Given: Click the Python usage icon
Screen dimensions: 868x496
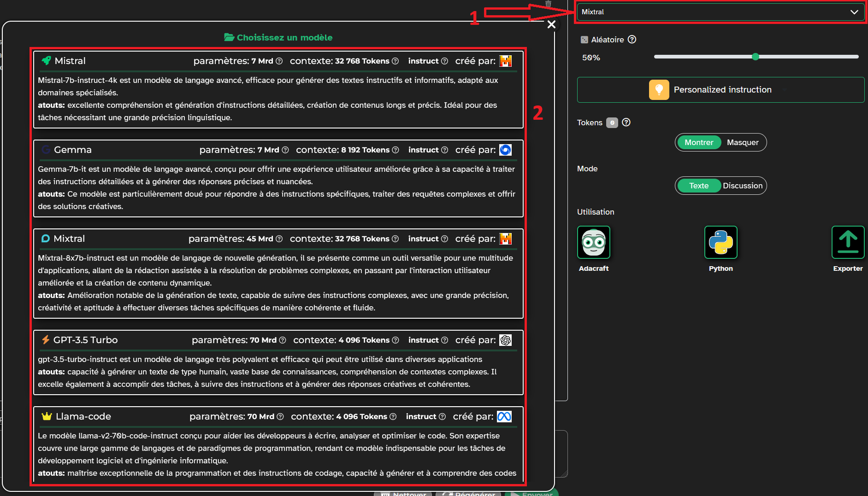Looking at the screenshot, I should (720, 242).
